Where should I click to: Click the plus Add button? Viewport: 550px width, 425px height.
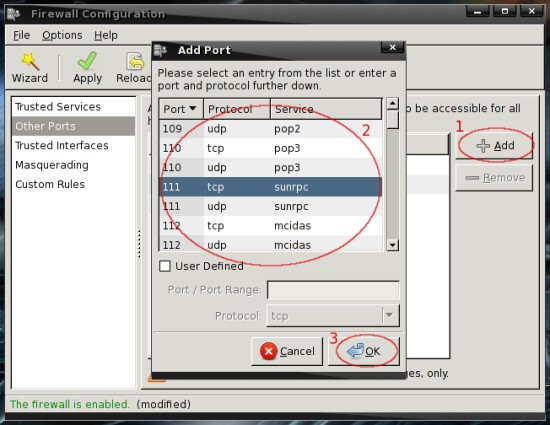(x=494, y=146)
